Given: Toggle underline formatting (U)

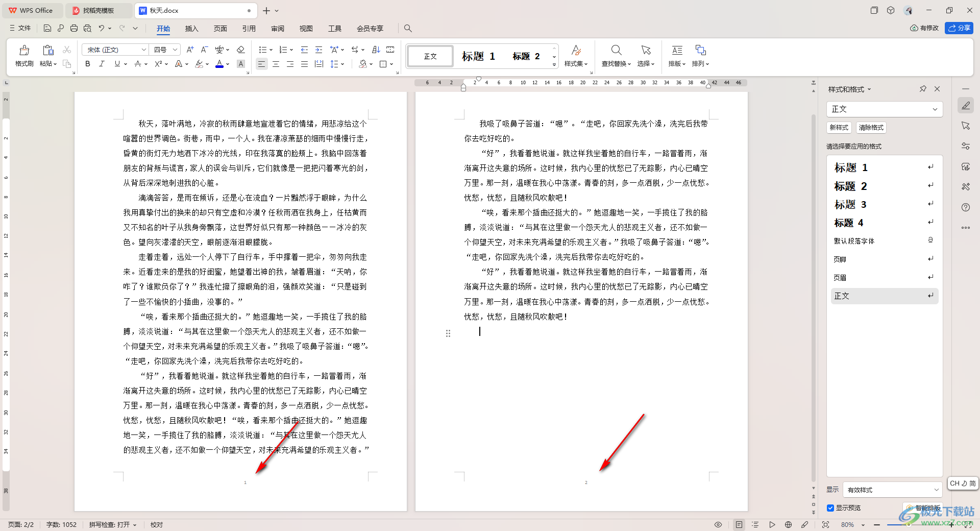Looking at the screenshot, I should click(117, 64).
